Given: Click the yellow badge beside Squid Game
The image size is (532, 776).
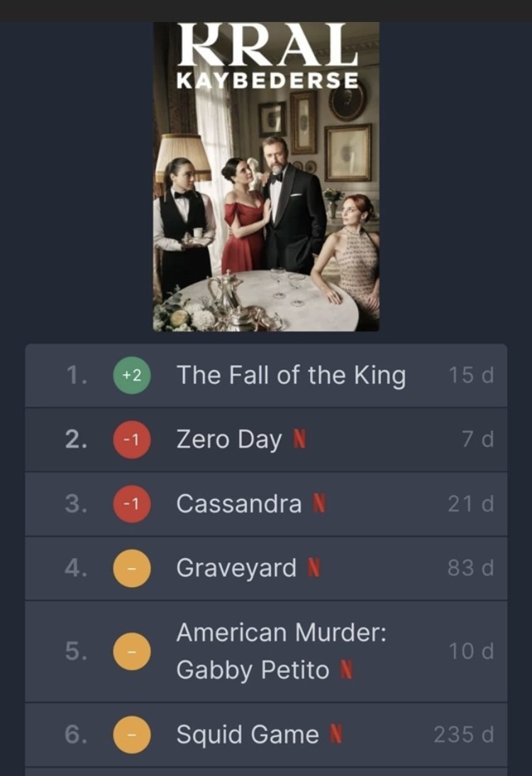Looking at the screenshot, I should (131, 735).
